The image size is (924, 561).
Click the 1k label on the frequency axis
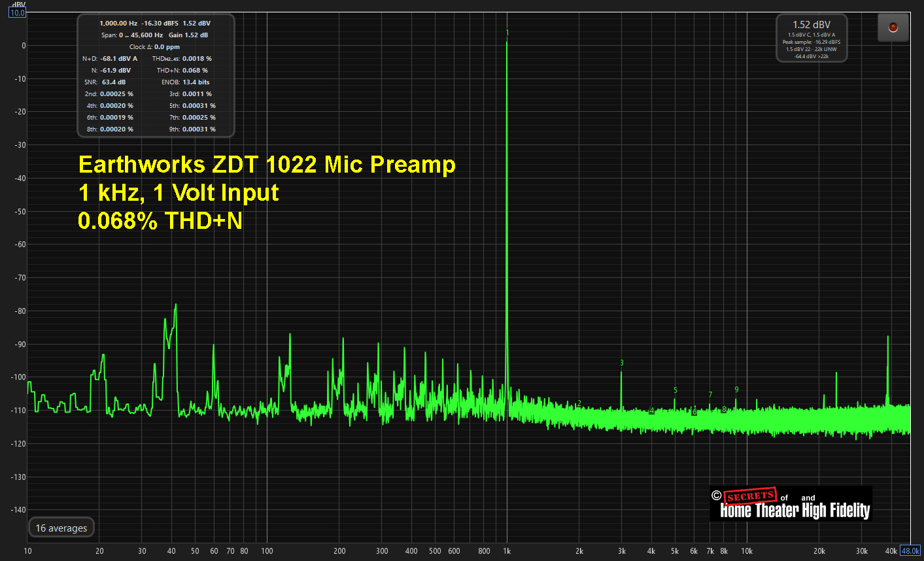(x=507, y=551)
